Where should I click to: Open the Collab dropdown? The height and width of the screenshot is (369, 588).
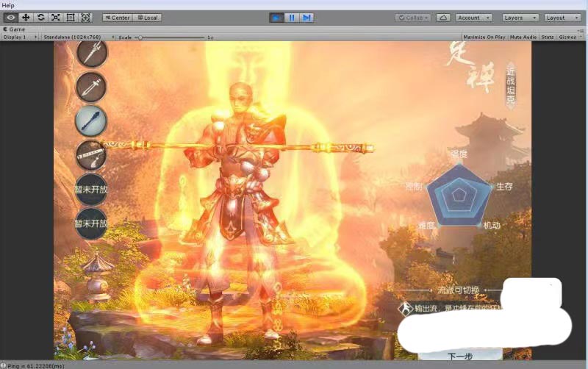(x=413, y=18)
